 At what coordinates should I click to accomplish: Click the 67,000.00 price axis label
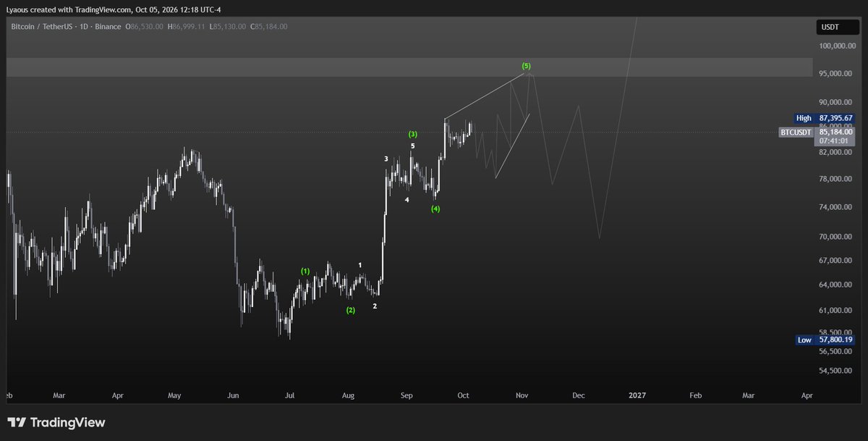[837, 261]
